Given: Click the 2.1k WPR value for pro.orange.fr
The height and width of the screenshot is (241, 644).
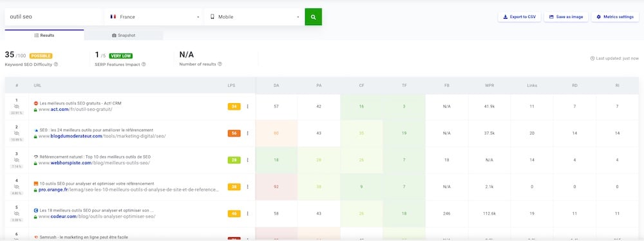Looking at the screenshot, I should tap(489, 187).
